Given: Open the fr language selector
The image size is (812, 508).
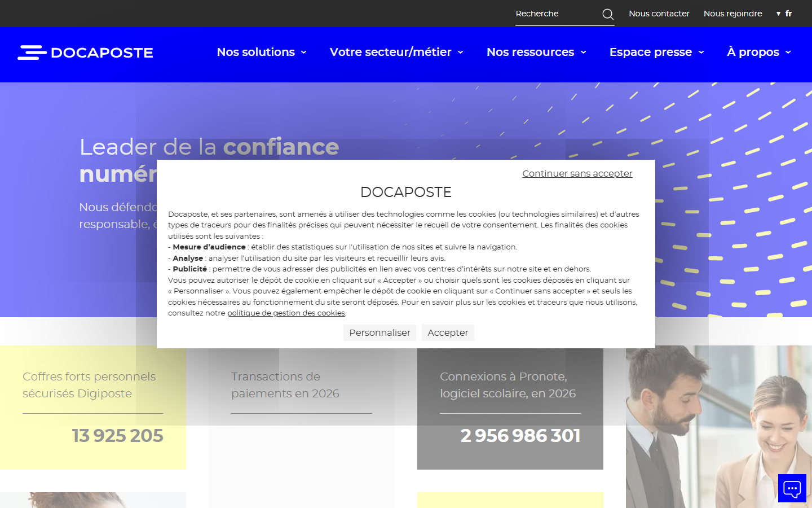Looking at the screenshot, I should click(784, 14).
